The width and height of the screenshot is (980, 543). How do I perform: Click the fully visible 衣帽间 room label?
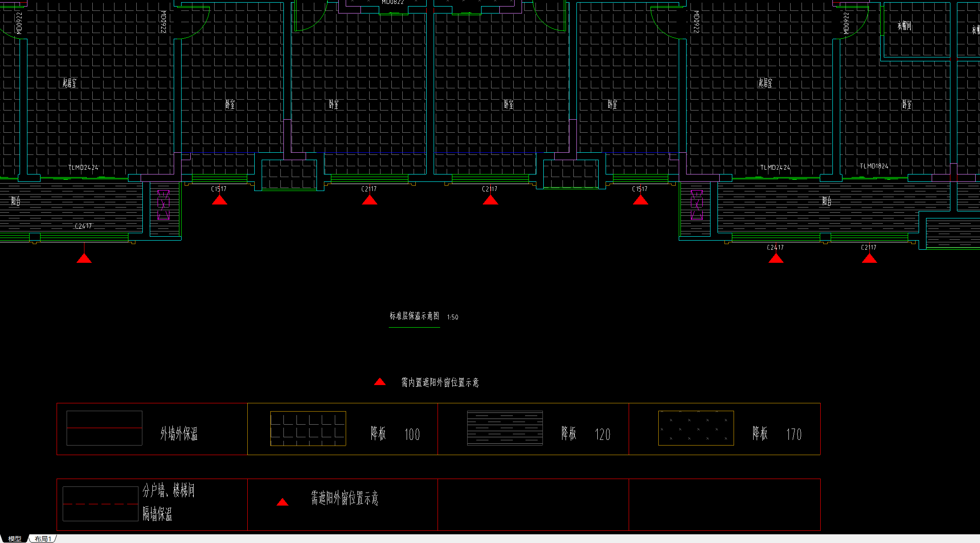pyautogui.click(x=904, y=26)
